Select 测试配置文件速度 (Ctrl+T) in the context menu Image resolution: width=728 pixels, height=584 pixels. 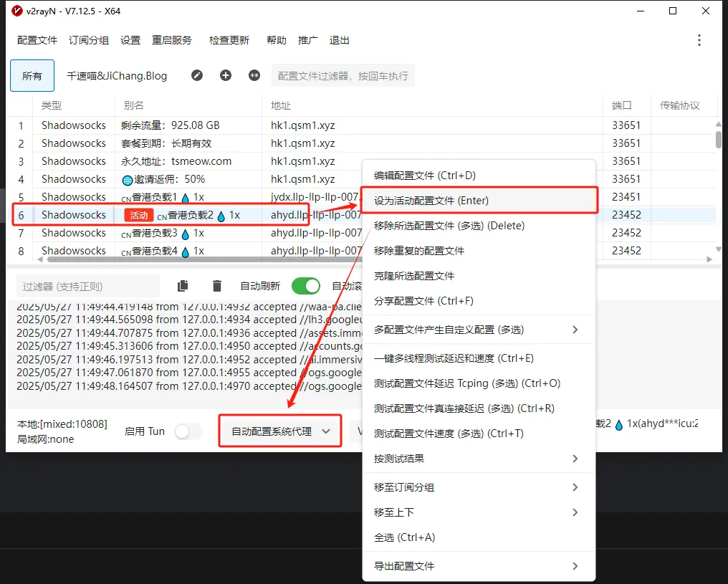[x=479, y=434]
